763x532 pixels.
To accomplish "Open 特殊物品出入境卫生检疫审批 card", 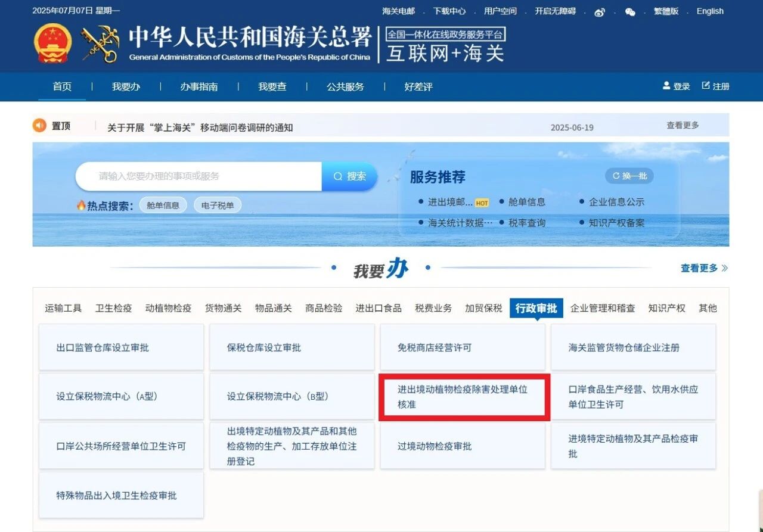I will (x=121, y=496).
